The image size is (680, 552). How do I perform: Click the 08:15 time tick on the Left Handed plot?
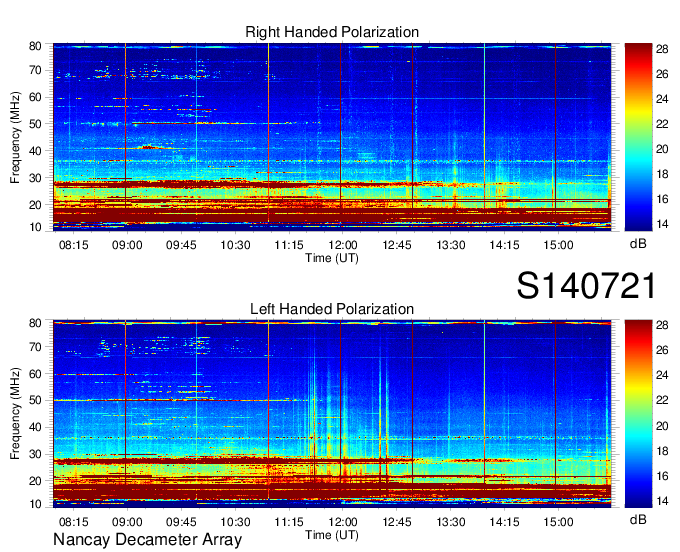click(x=74, y=522)
